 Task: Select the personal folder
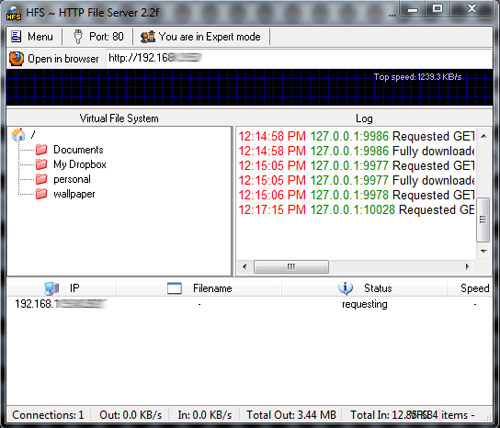pos(72,179)
